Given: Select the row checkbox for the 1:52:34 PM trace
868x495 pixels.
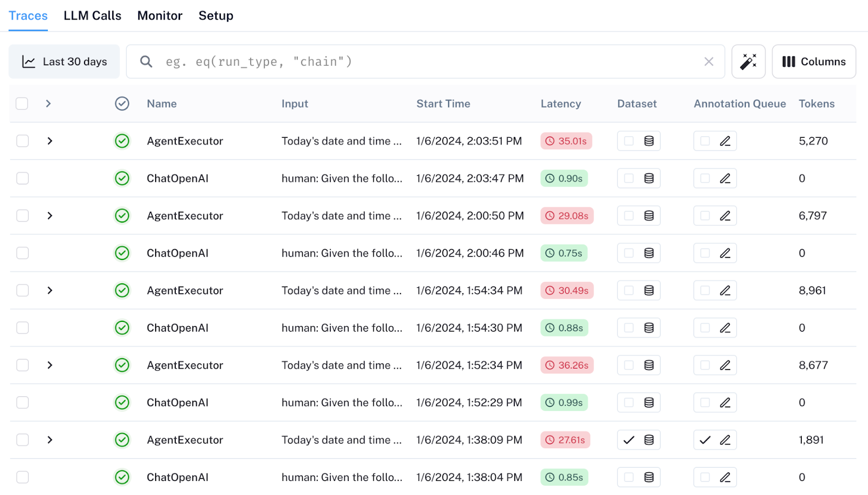Looking at the screenshot, I should pos(22,365).
